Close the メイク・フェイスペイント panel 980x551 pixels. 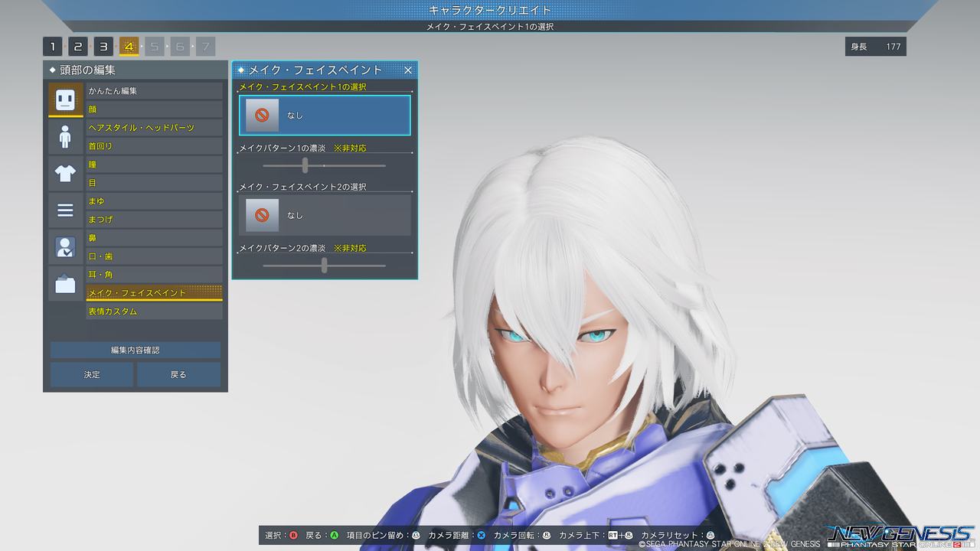coord(408,70)
